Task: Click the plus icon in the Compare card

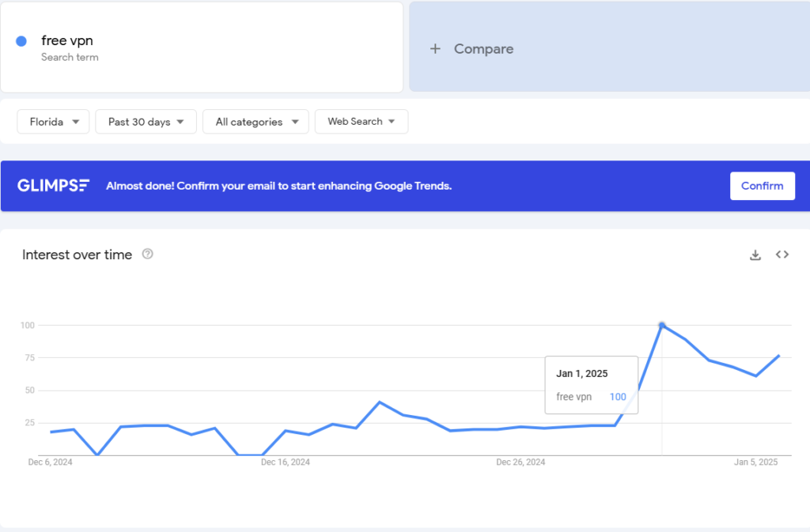Action: click(x=435, y=48)
